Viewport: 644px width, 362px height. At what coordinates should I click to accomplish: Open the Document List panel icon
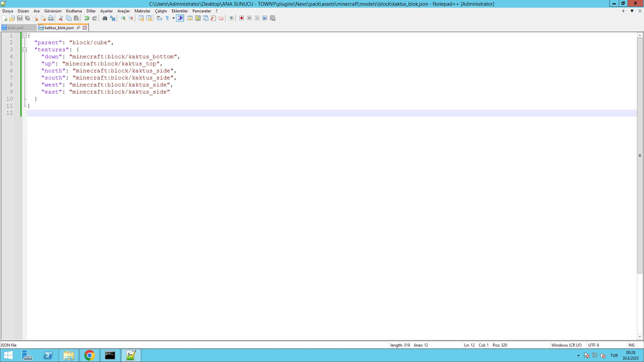click(x=206, y=18)
